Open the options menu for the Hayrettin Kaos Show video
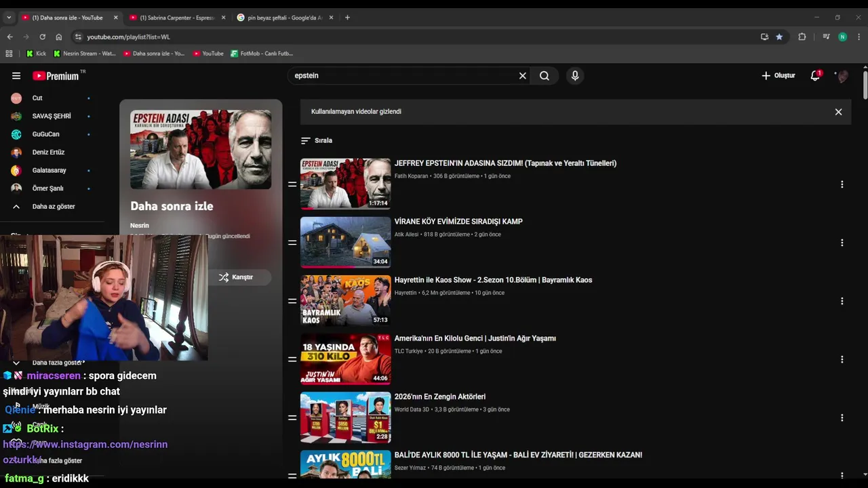868x488 pixels. [842, 301]
